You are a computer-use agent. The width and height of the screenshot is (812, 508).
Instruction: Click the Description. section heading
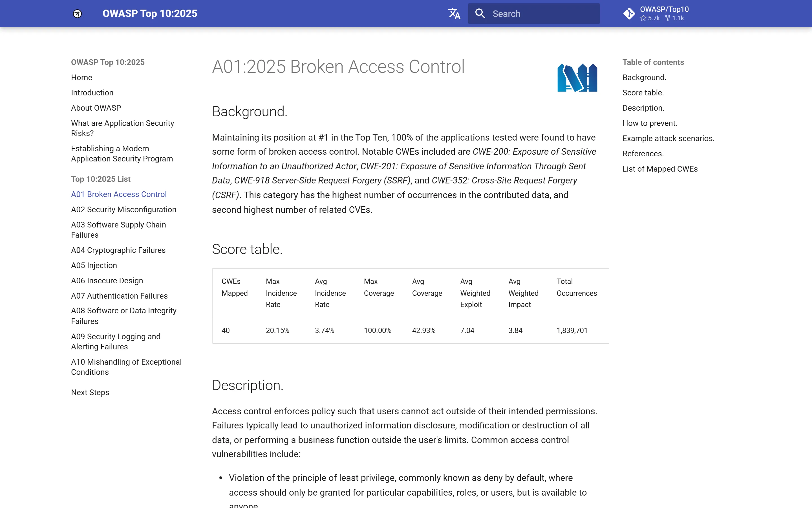click(248, 385)
